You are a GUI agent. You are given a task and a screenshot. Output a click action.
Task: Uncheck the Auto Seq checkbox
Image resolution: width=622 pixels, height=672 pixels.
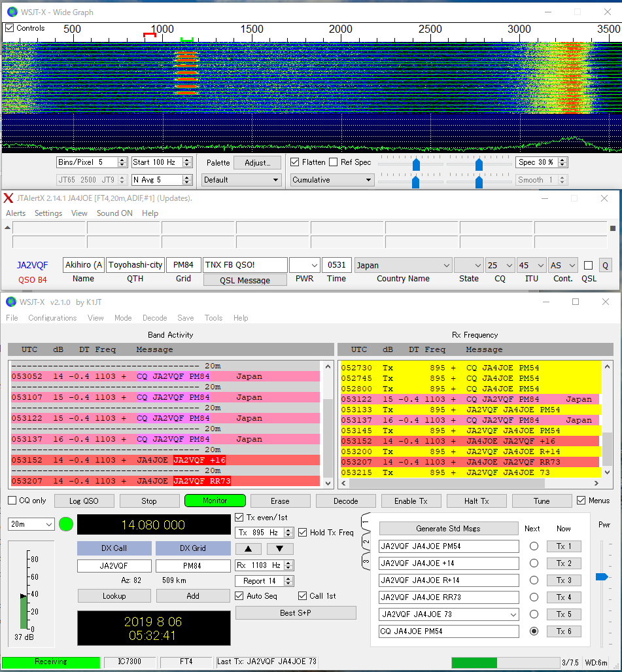(x=239, y=596)
